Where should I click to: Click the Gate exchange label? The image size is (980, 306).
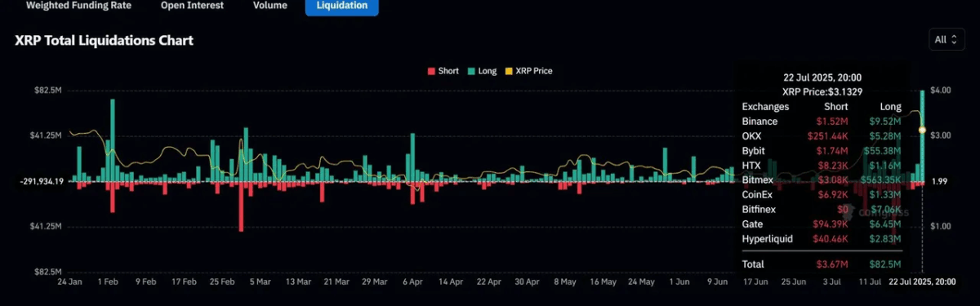pos(752,224)
